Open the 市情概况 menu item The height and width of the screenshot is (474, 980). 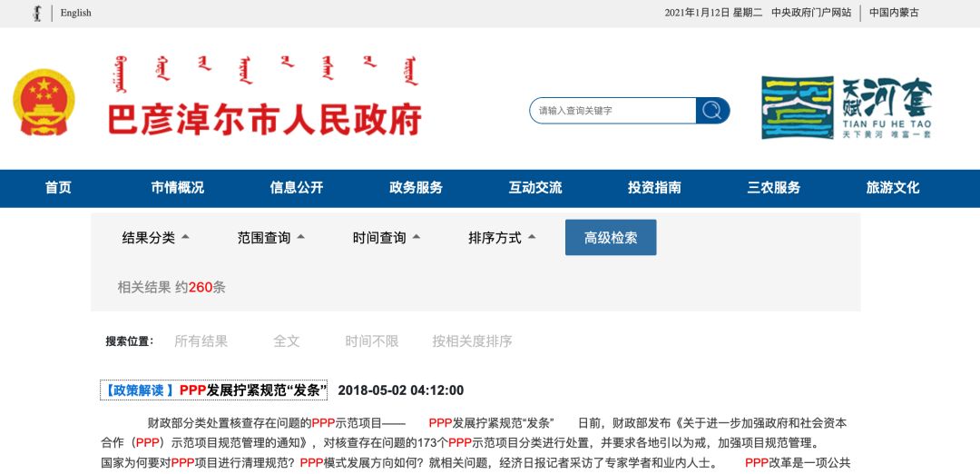pyautogui.click(x=178, y=188)
